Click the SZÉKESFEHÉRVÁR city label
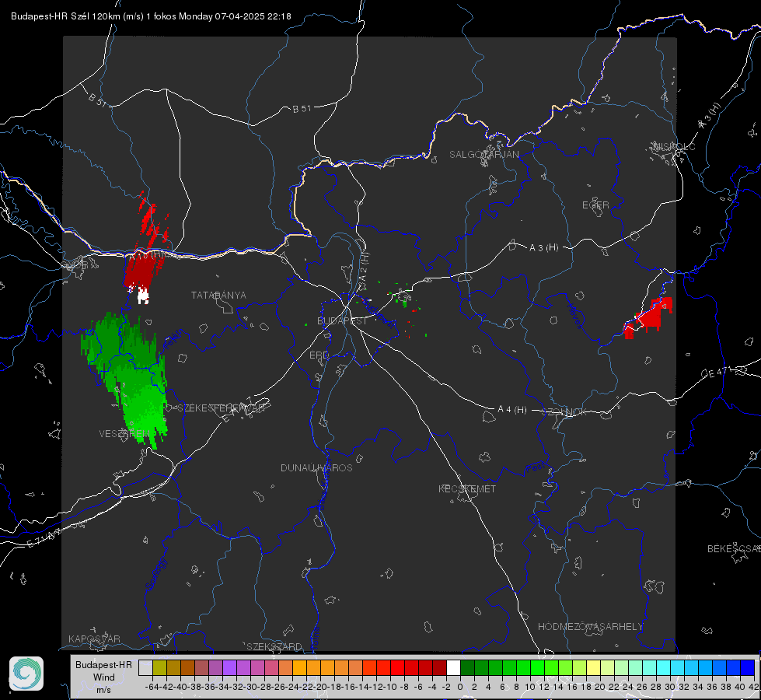The image size is (761, 700). click(222, 408)
